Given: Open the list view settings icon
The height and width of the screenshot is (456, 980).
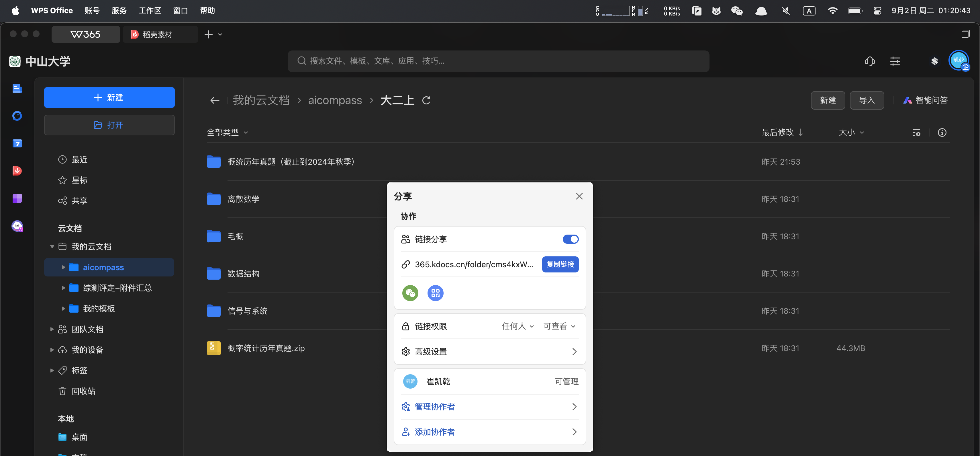Looking at the screenshot, I should tap(916, 132).
